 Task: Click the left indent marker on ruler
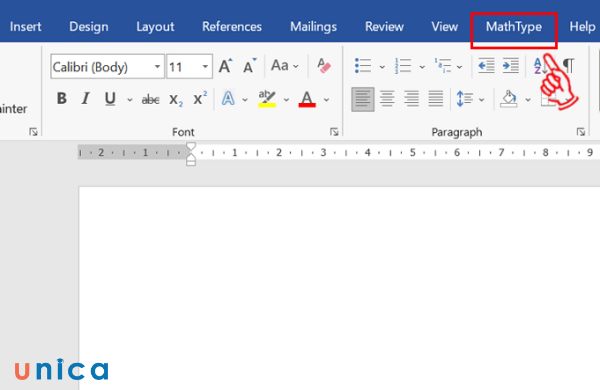pyautogui.click(x=191, y=162)
